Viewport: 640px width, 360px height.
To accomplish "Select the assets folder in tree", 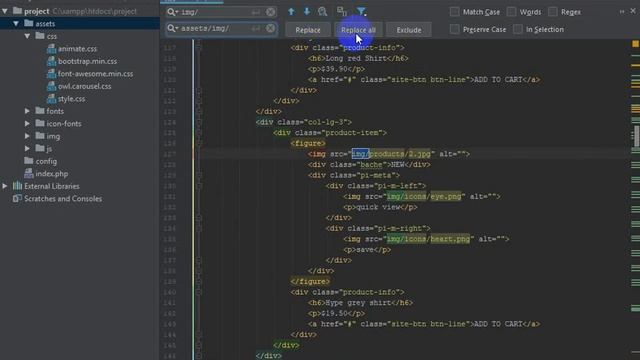I will coord(80,24).
